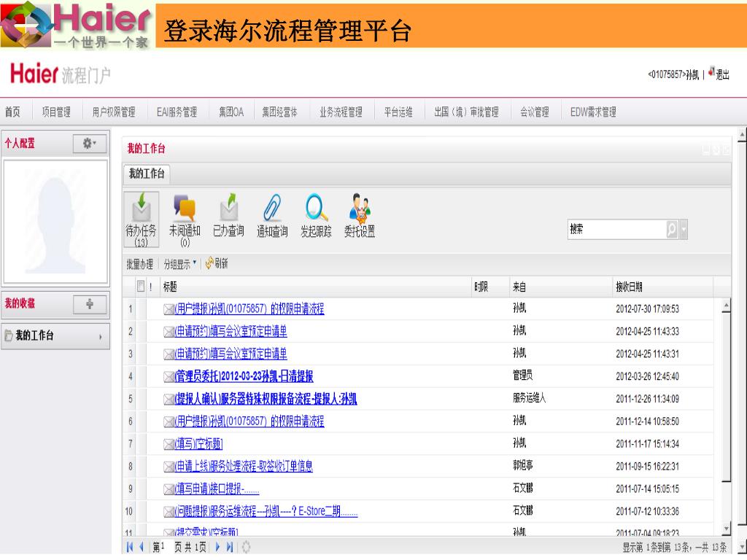The height and width of the screenshot is (560, 747).
Task: Open the 项目管理 menu item
Action: pyautogui.click(x=56, y=112)
